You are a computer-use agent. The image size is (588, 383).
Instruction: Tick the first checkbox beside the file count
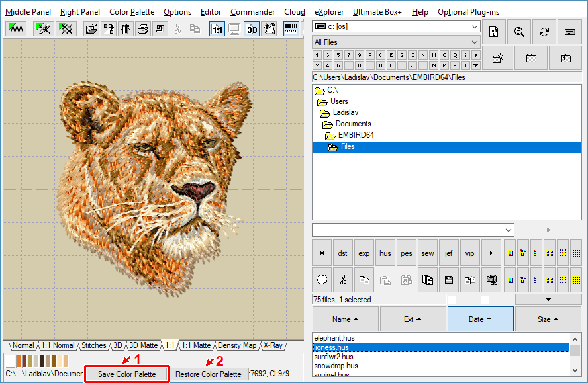click(452, 300)
